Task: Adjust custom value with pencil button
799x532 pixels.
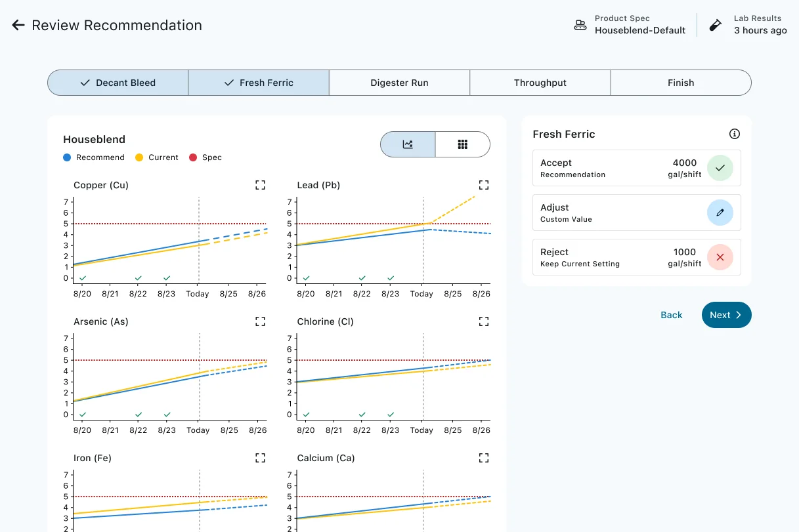Action: (x=720, y=213)
